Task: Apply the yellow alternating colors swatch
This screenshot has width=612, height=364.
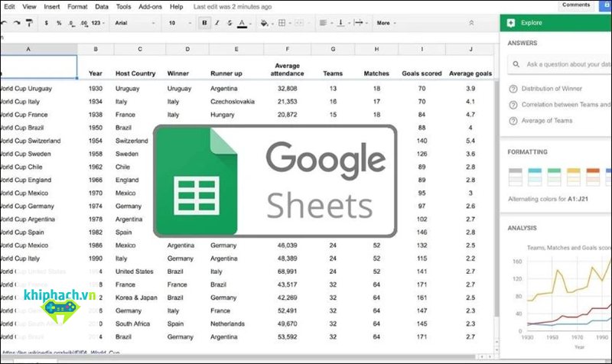Action: [573, 177]
